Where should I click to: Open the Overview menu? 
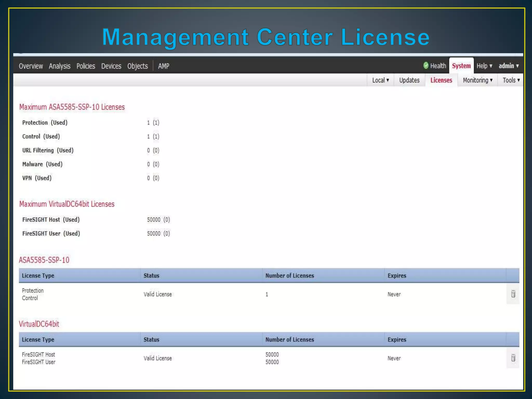click(31, 66)
